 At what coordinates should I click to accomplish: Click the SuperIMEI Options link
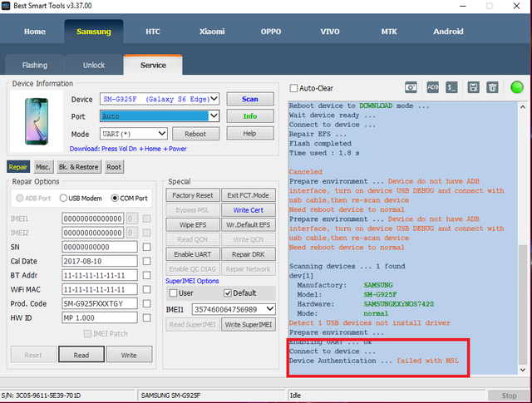[x=192, y=281]
